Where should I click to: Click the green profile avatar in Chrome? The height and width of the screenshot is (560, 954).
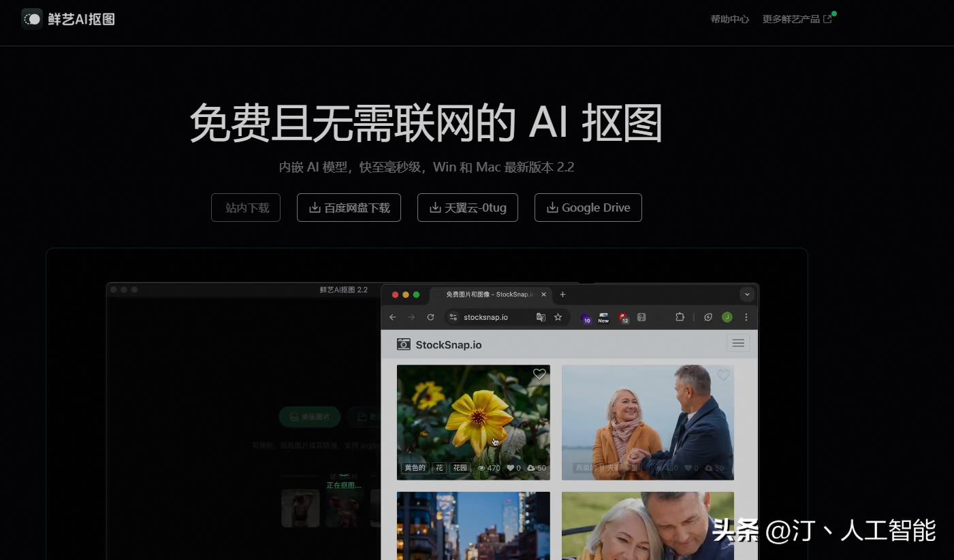coord(727,316)
